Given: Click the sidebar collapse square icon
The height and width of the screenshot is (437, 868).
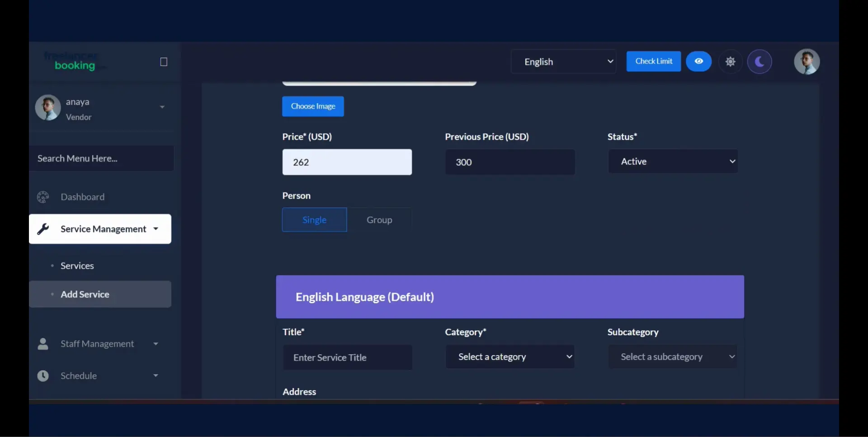Looking at the screenshot, I should click(164, 62).
